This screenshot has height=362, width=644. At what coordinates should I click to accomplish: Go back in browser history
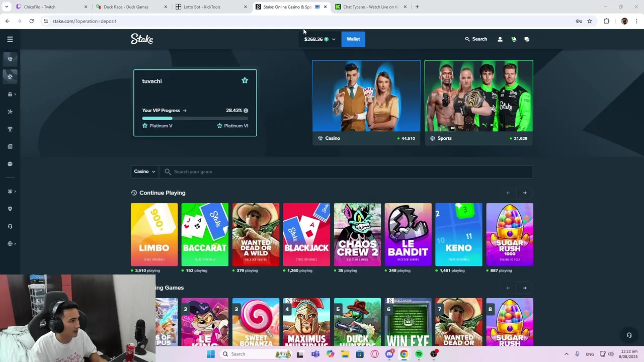(x=7, y=21)
